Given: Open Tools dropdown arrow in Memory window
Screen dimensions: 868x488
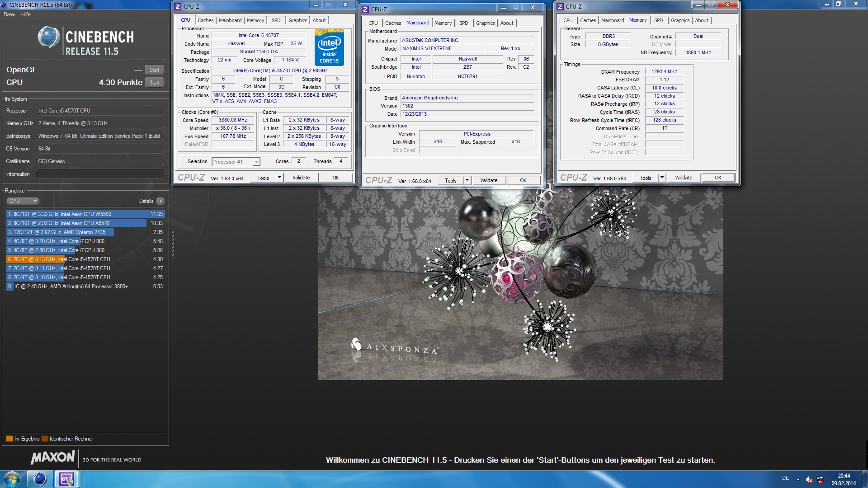Looking at the screenshot, I should pos(662,178).
